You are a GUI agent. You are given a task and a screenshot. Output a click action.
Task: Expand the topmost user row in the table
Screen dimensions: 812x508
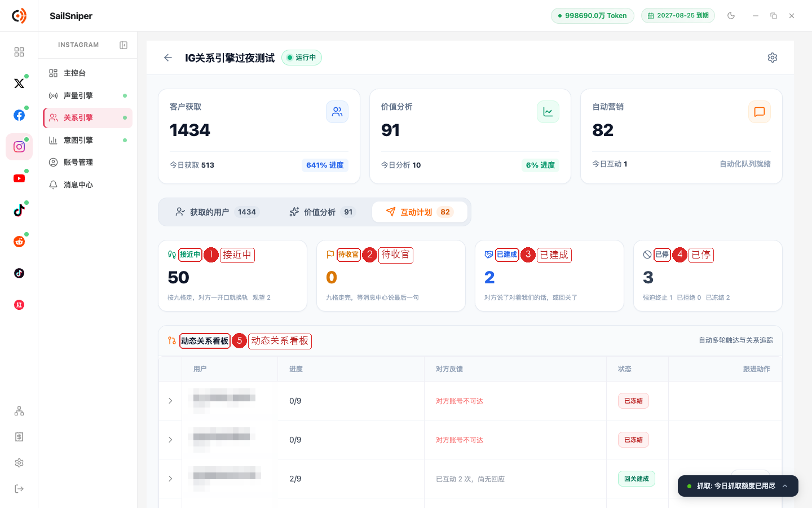tap(170, 401)
